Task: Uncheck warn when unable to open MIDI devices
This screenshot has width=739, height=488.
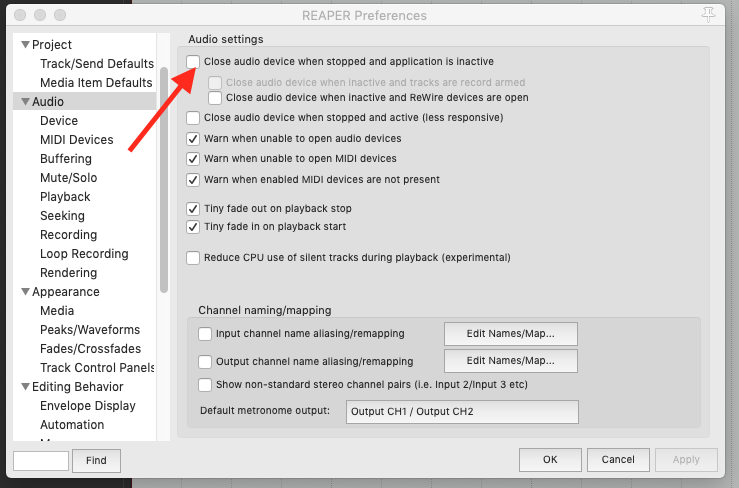Action: pos(193,159)
